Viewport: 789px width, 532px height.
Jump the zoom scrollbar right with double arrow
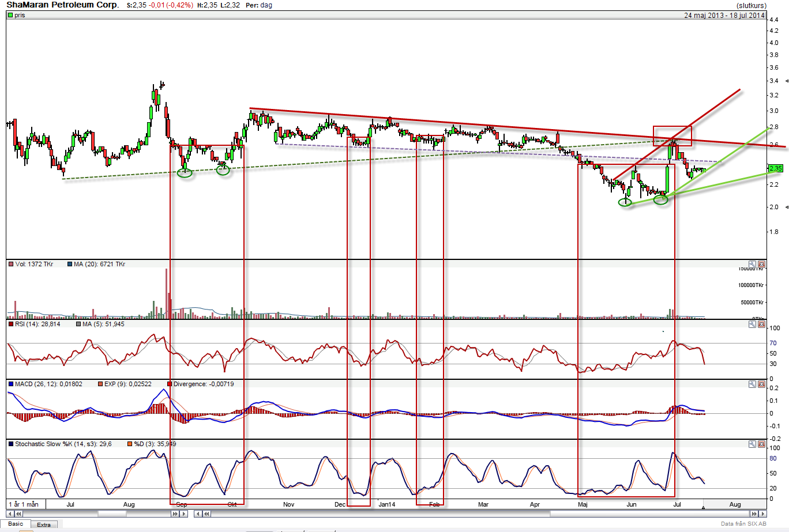click(x=175, y=514)
